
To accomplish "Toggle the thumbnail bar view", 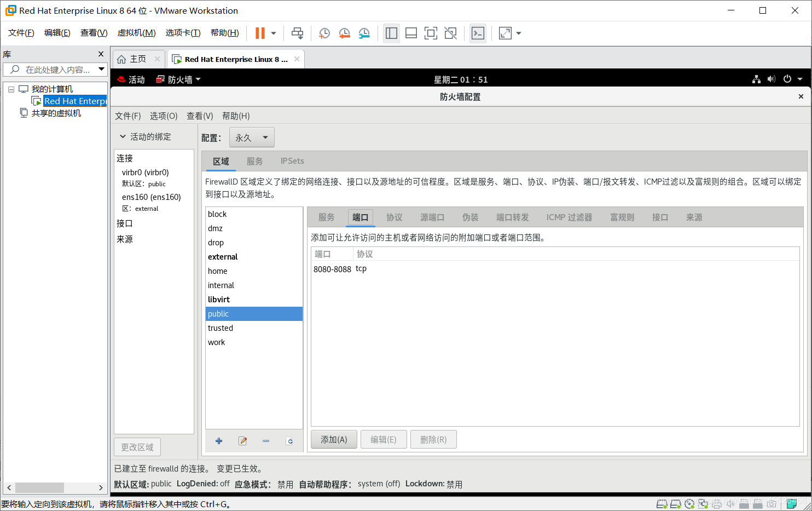I will point(411,33).
